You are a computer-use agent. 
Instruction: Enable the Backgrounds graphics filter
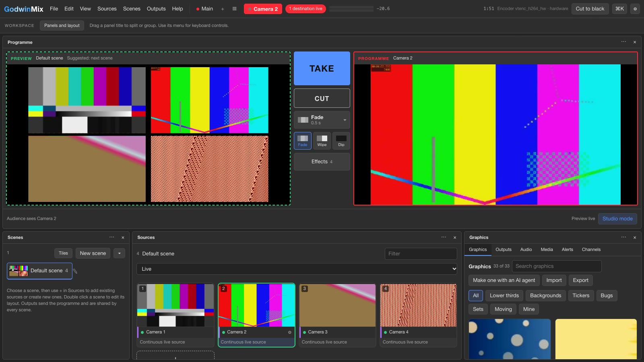545,296
